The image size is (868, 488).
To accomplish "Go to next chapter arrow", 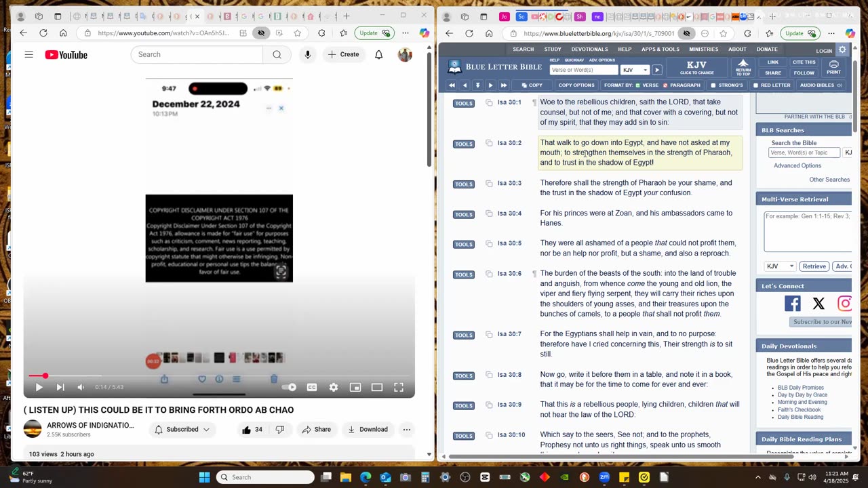I will click(x=490, y=85).
